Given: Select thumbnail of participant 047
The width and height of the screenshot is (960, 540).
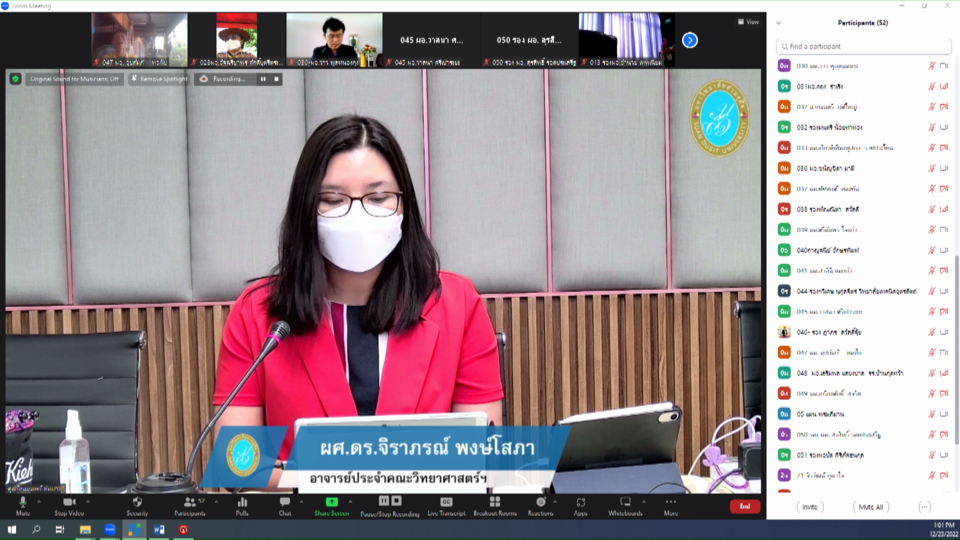Looking at the screenshot, I should (x=140, y=40).
